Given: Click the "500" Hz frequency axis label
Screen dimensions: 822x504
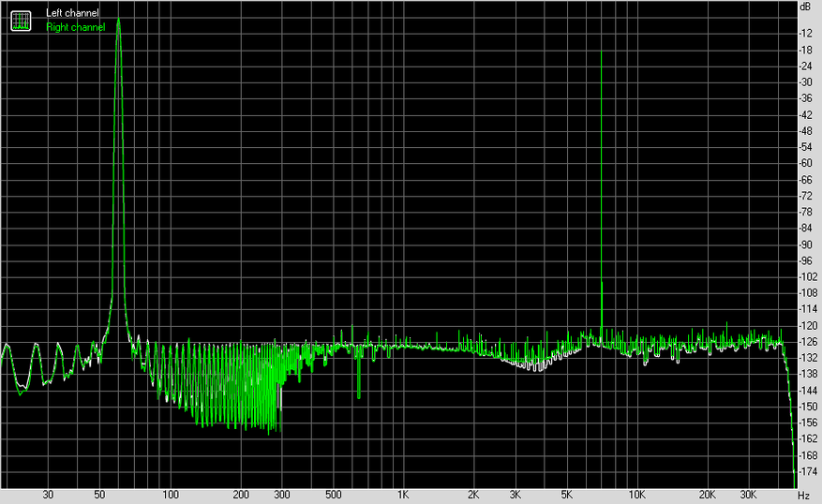Looking at the screenshot, I should click(x=334, y=495).
